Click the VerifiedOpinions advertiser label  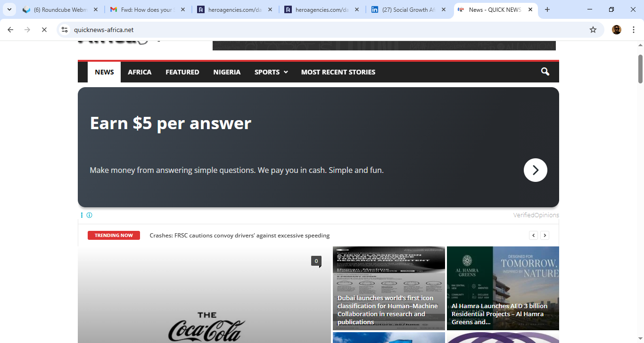click(536, 215)
